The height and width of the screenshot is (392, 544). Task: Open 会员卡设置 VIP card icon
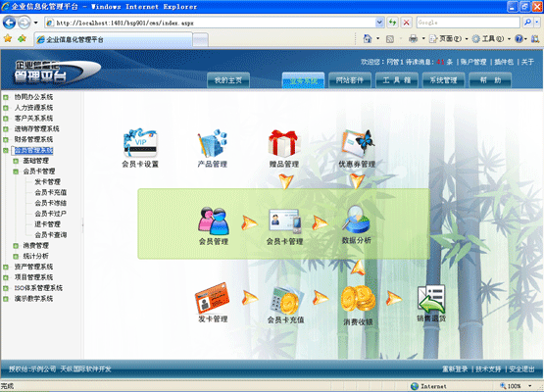(x=140, y=142)
